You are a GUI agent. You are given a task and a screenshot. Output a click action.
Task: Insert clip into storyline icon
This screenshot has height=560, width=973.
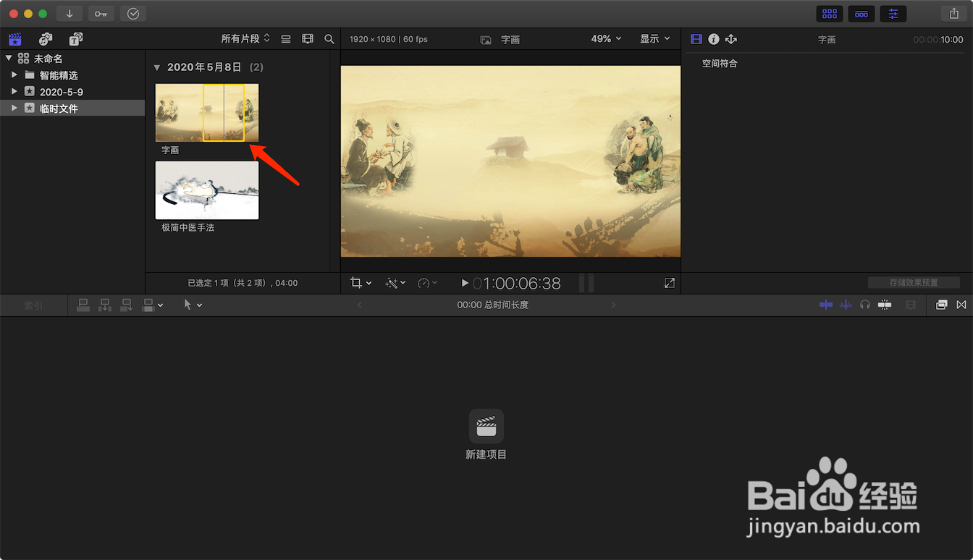[x=105, y=305]
